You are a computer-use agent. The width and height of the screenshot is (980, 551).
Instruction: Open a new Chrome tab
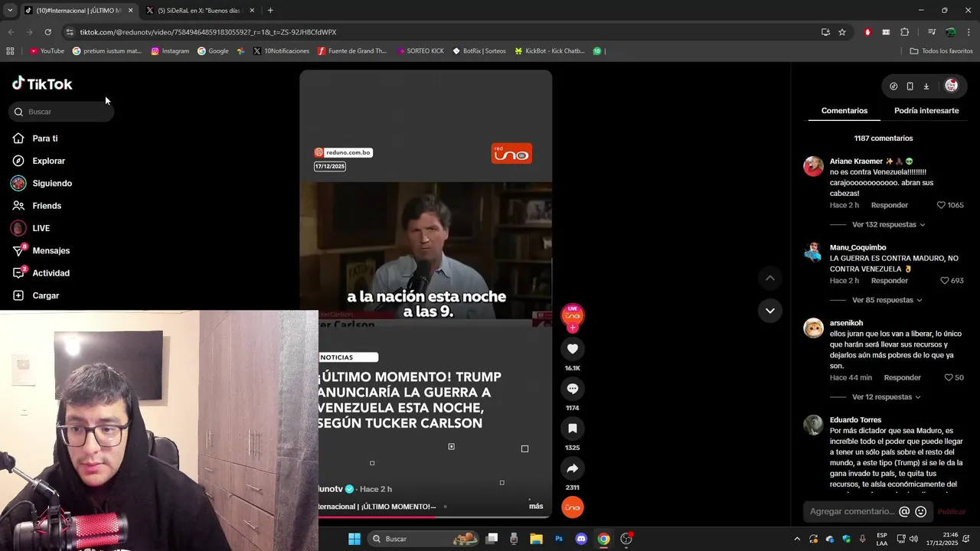270,11
